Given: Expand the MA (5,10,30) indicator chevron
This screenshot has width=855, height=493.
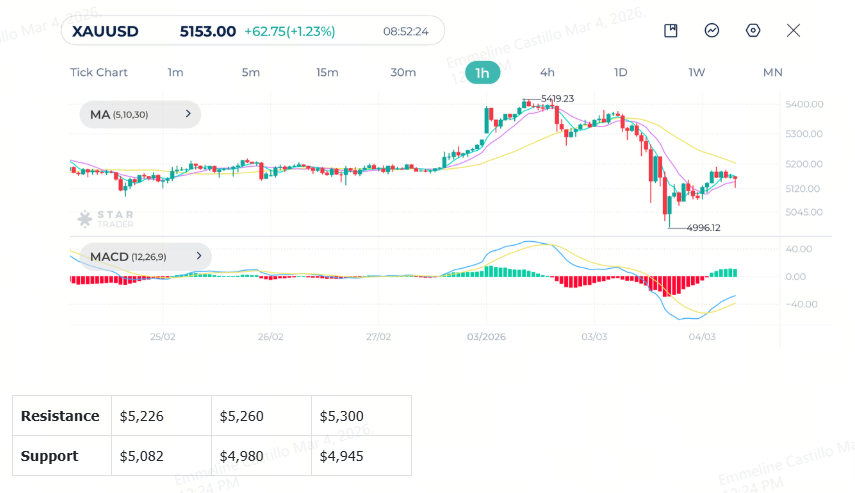Looking at the screenshot, I should (188, 114).
